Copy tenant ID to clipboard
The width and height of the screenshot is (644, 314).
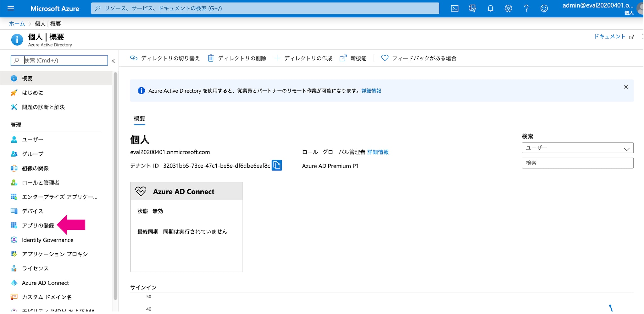[277, 165]
